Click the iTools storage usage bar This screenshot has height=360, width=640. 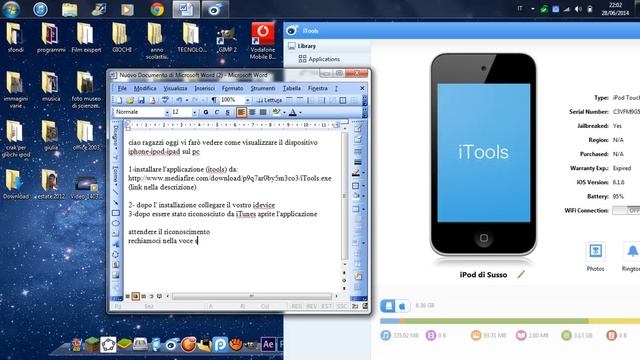[510, 321]
